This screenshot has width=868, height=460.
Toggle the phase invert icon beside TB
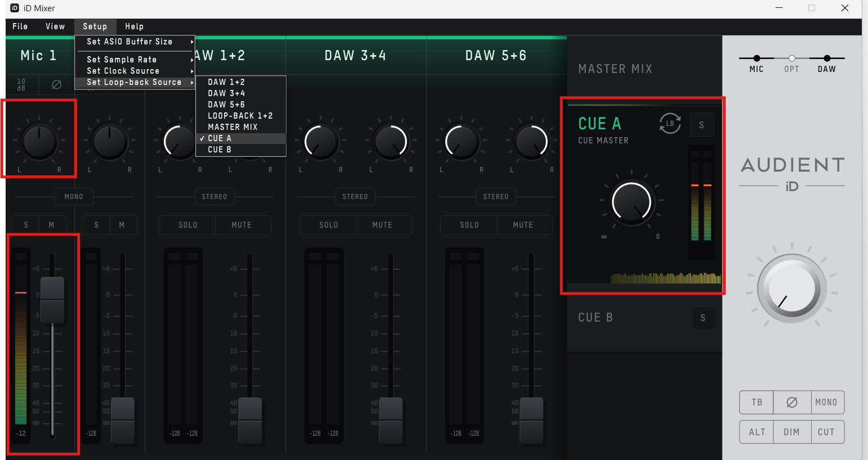(x=791, y=402)
